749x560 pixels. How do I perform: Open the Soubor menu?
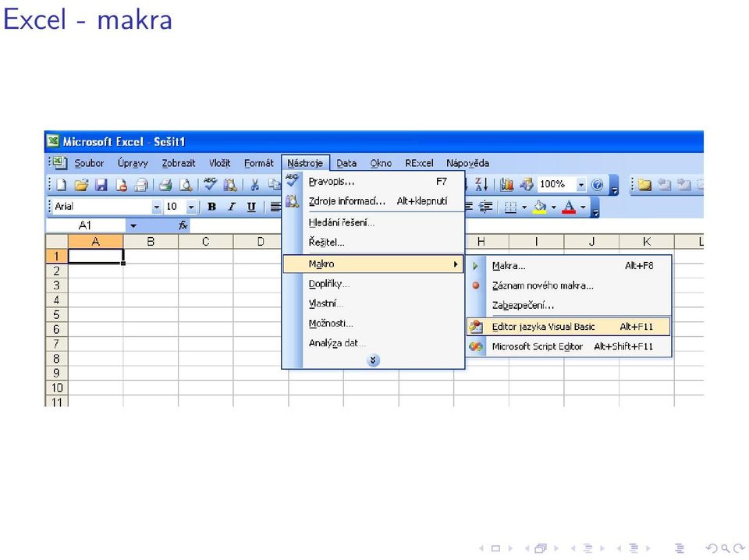[89, 163]
